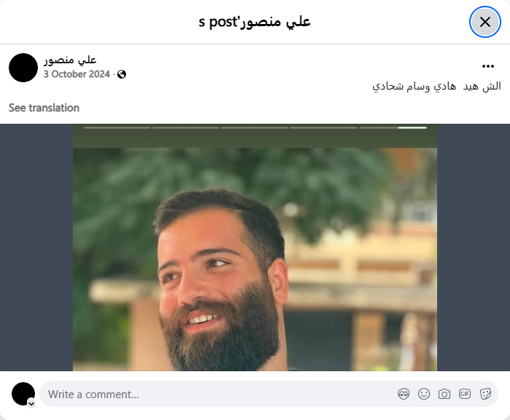Click the Arabic post caption text
The image size is (510, 420).
click(436, 87)
